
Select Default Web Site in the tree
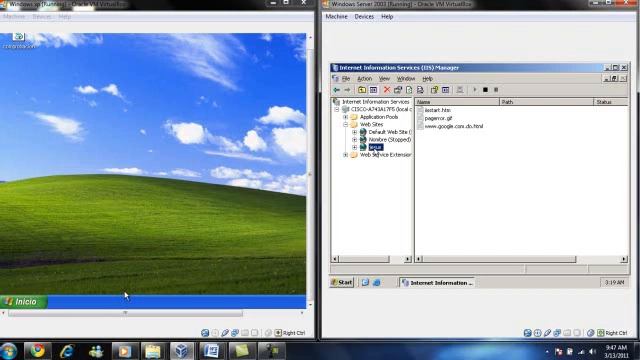[390, 132]
